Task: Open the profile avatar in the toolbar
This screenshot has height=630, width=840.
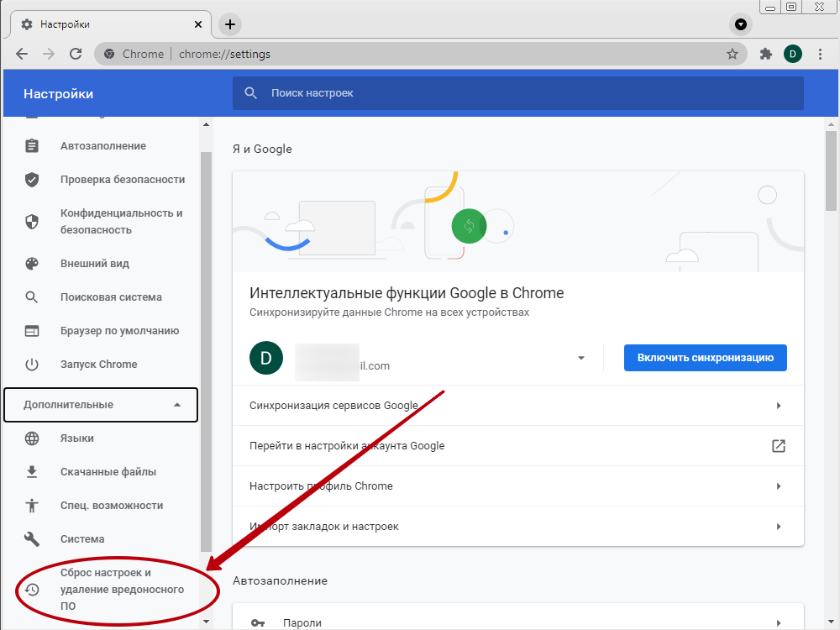Action: tap(792, 54)
